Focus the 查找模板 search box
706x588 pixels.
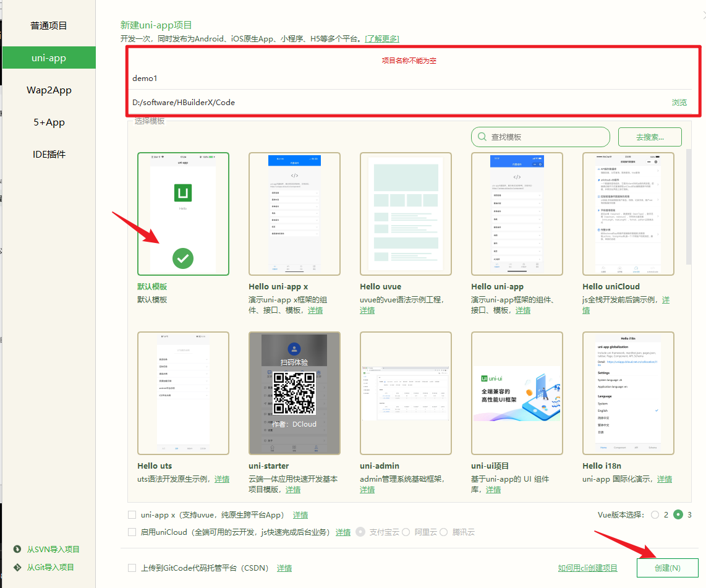coord(540,137)
